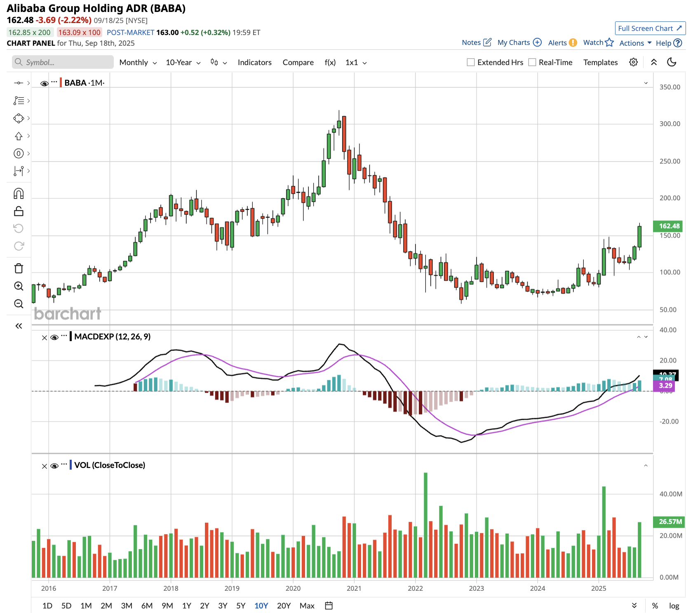Viewport: 700px width, 613px height.
Task: Open the text and list annotation tool
Action: coord(19,101)
